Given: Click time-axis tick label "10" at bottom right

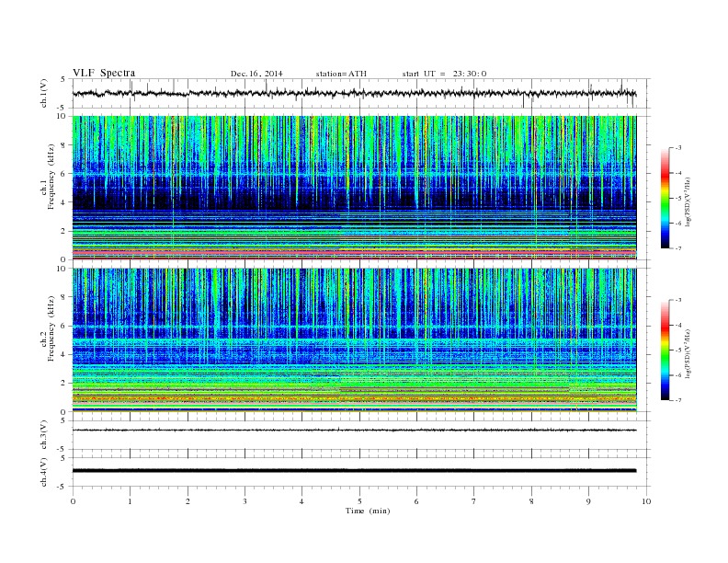Looking at the screenshot, I should 646,501.
